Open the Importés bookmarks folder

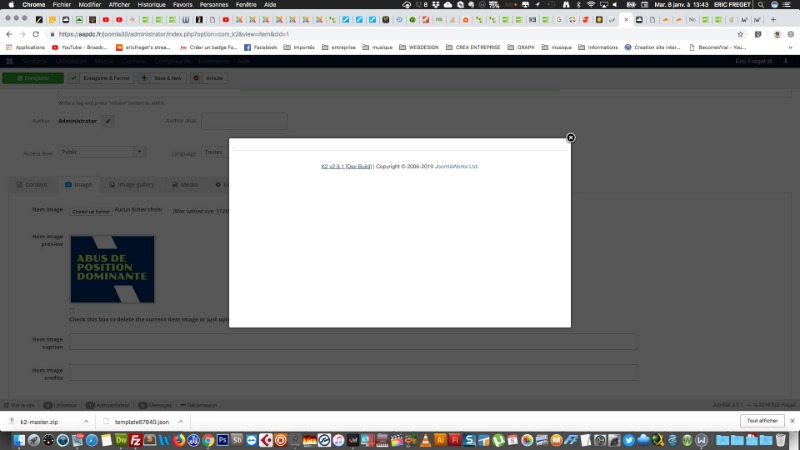tap(299, 47)
